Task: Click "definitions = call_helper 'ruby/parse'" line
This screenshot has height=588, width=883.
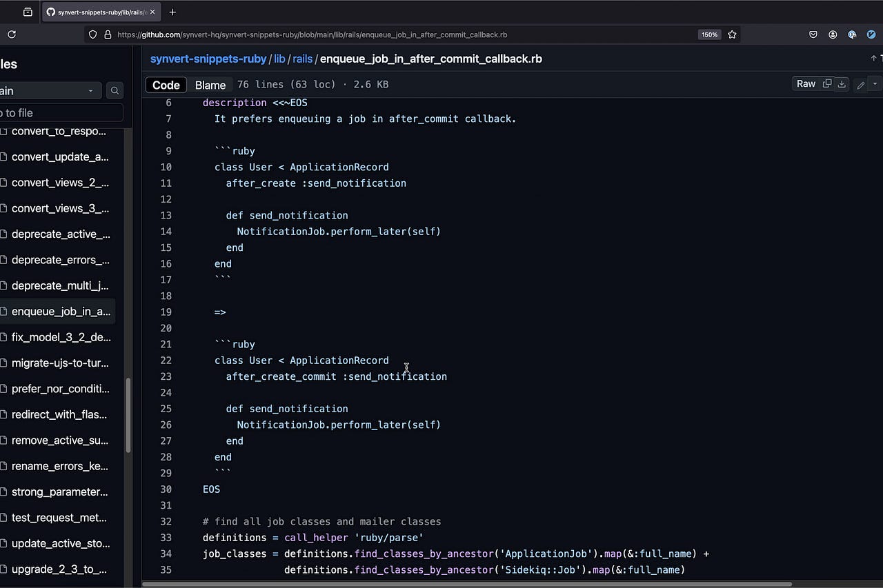Action: click(x=312, y=538)
